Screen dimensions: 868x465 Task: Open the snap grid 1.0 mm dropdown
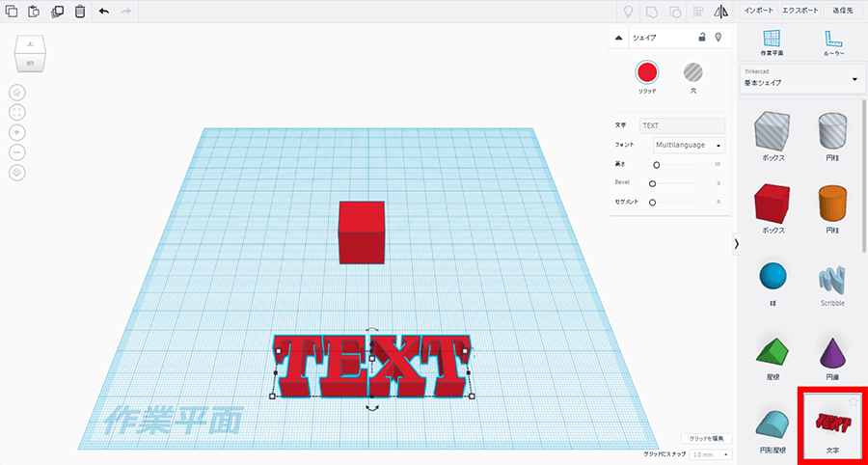(x=711, y=453)
